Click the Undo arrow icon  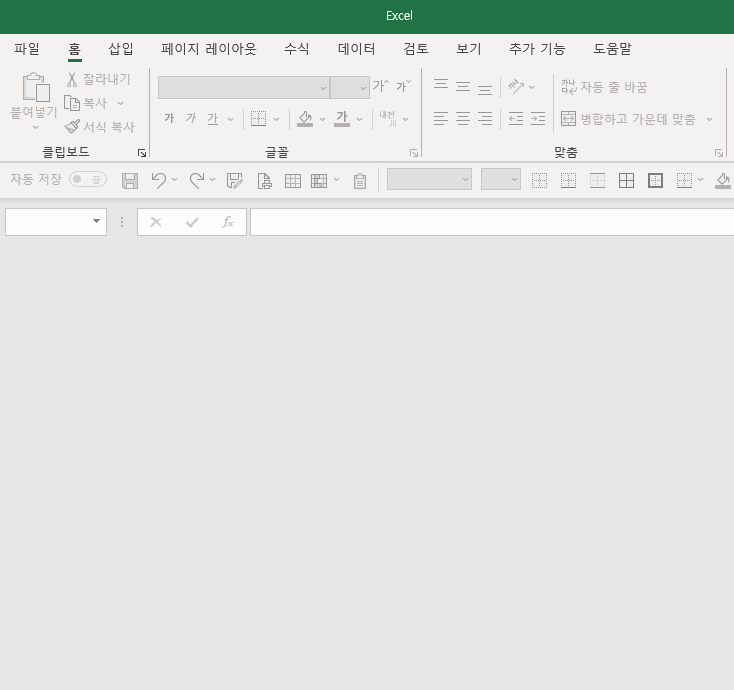pos(159,180)
